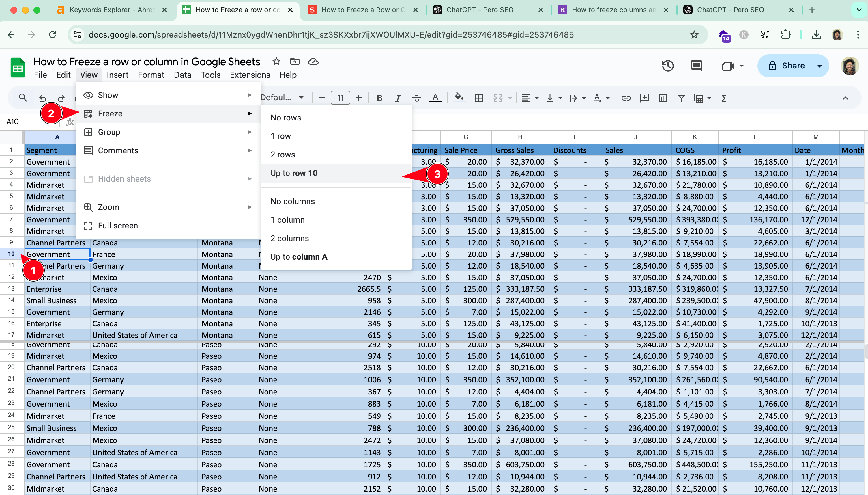Image resolution: width=868 pixels, height=495 pixels.
Task: Switch to first ChatGPT - Pero SEO tab
Action: point(488,10)
